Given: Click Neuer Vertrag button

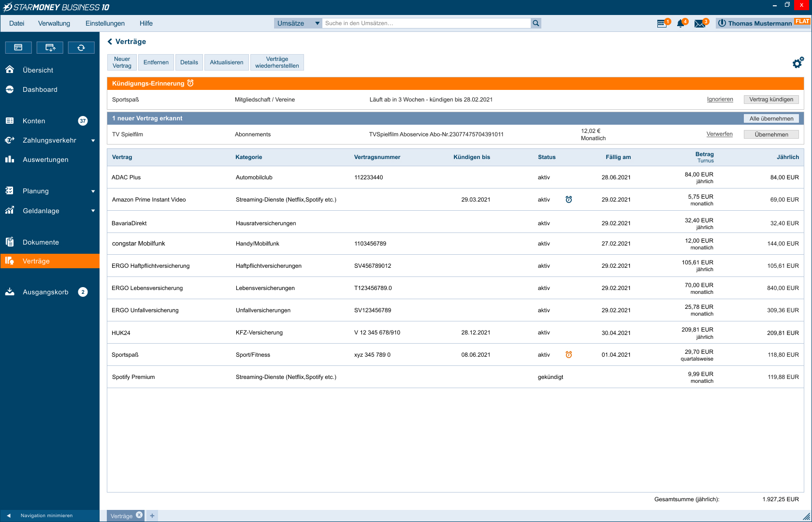Looking at the screenshot, I should tap(122, 62).
